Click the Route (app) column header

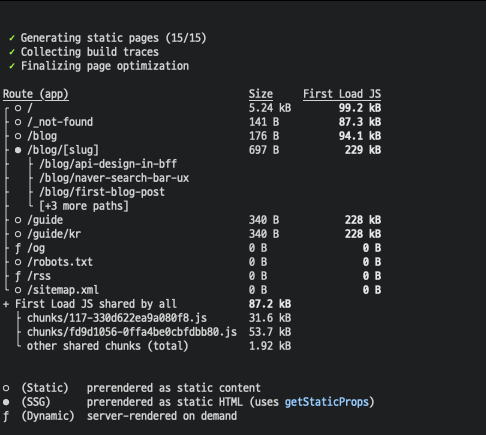pyautogui.click(x=36, y=94)
